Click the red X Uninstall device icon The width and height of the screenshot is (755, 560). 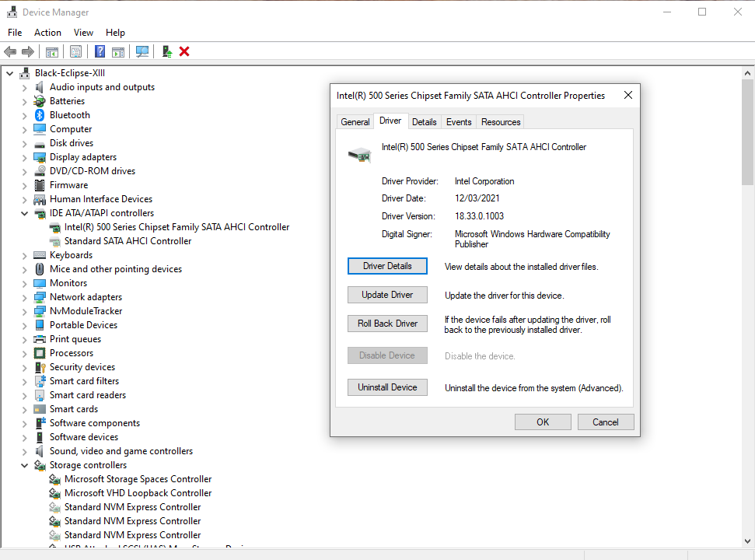(x=184, y=51)
